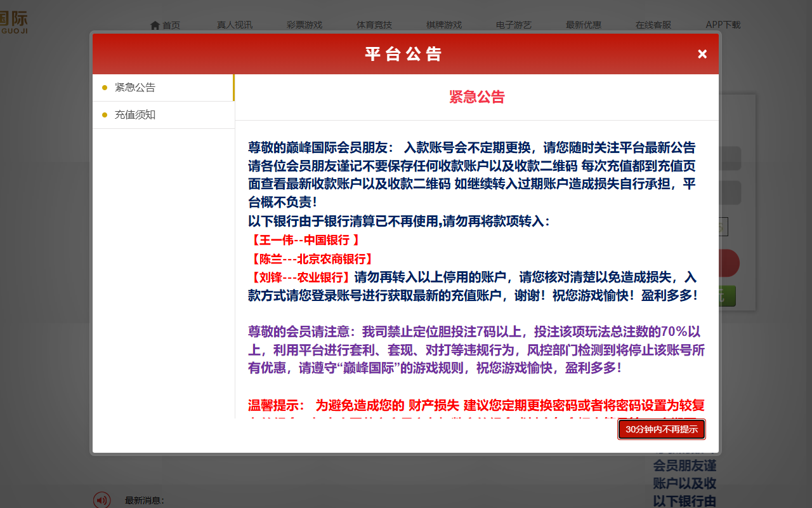Click the 【王一伟--中国银行 】 red line
The height and width of the screenshot is (508, 812).
click(x=305, y=240)
